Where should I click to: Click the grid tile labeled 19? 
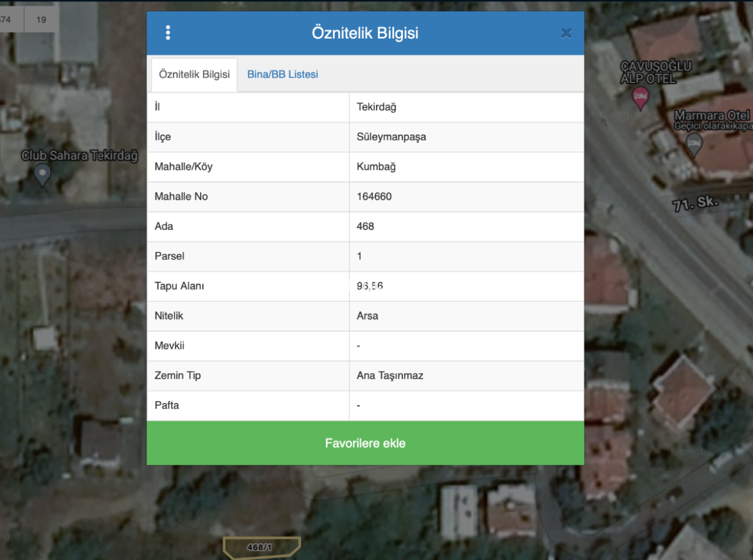click(x=41, y=19)
